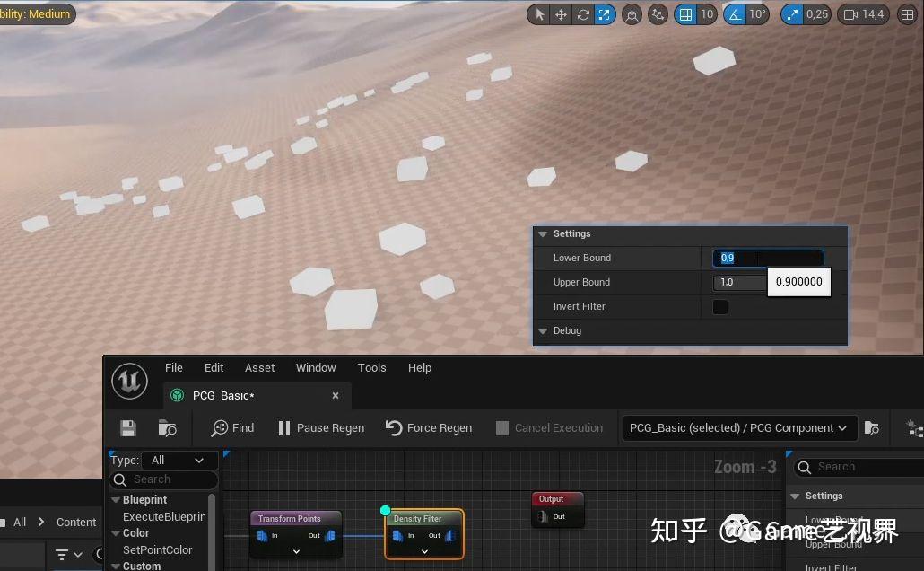Collapse the Color category in node palette
924x571 pixels.
(x=118, y=532)
